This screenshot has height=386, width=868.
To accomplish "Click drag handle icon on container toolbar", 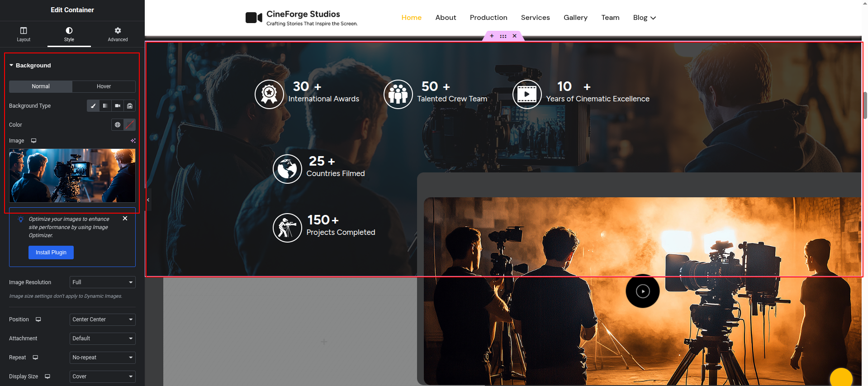I will [x=503, y=36].
